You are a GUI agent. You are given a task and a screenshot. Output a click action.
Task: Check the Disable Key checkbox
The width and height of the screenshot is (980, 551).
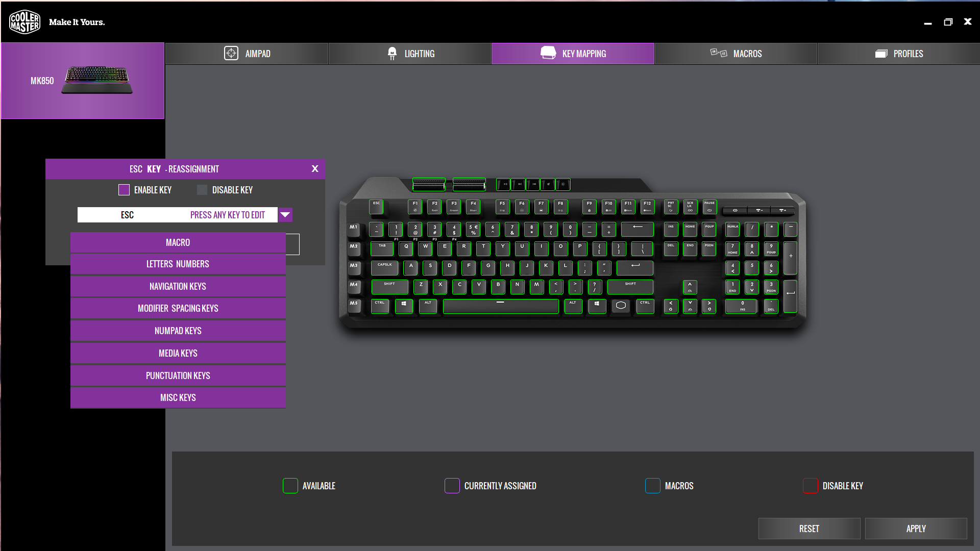[202, 190]
